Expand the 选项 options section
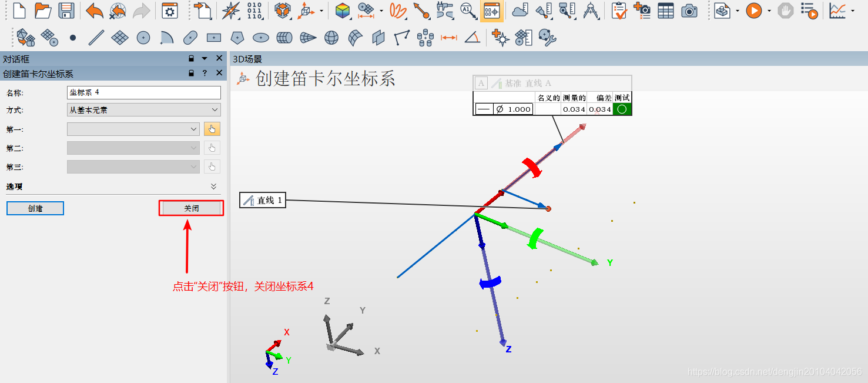The height and width of the screenshot is (383, 868). pos(214,186)
